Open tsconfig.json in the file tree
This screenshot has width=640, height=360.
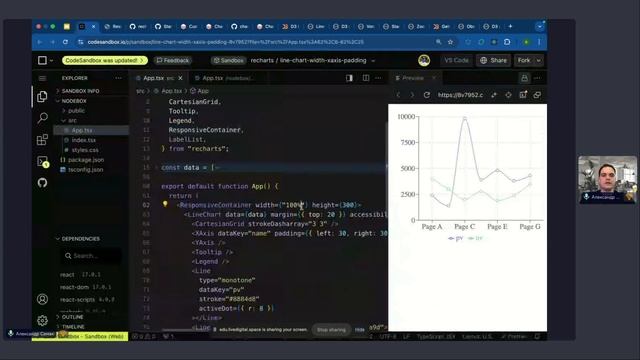[85, 169]
